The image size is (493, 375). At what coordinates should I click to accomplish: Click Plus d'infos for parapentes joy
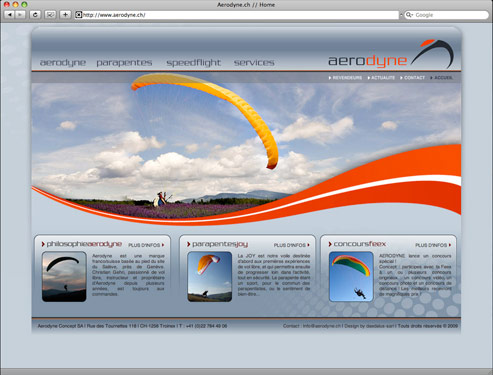(x=292, y=245)
